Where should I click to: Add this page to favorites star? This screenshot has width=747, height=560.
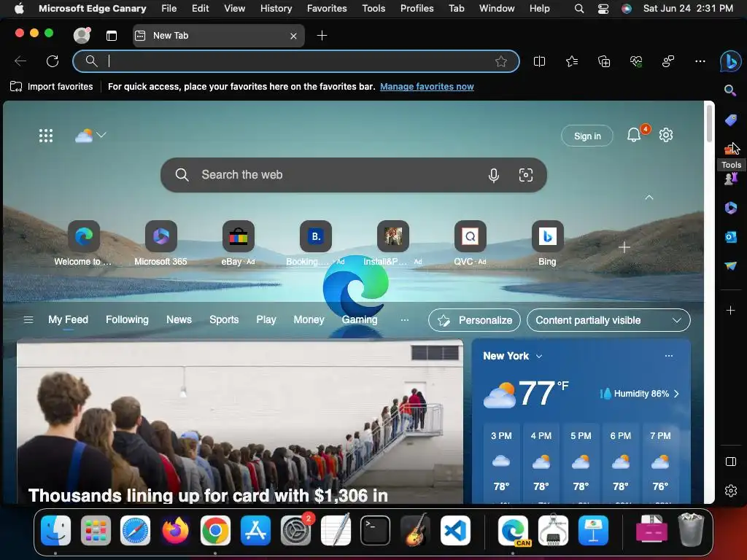[x=500, y=61]
